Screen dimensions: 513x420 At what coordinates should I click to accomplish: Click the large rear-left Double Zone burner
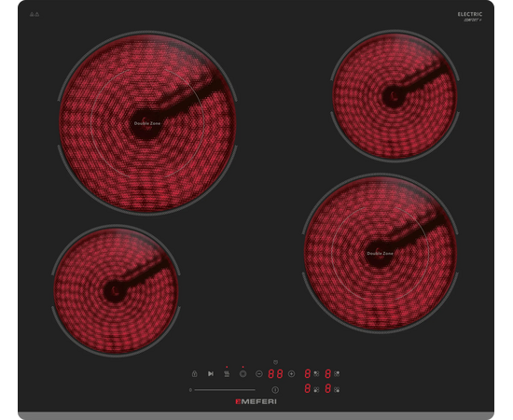click(x=147, y=123)
